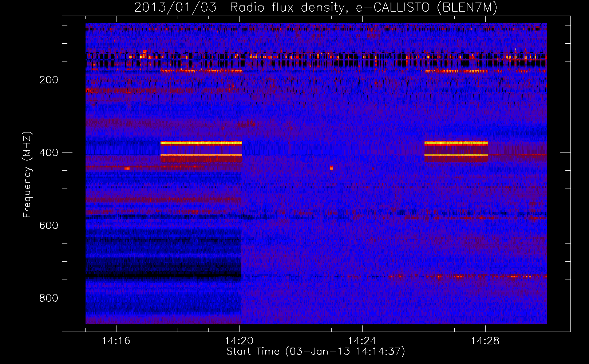
Task: Click the 800 frequency tick label
Action: click(x=49, y=298)
